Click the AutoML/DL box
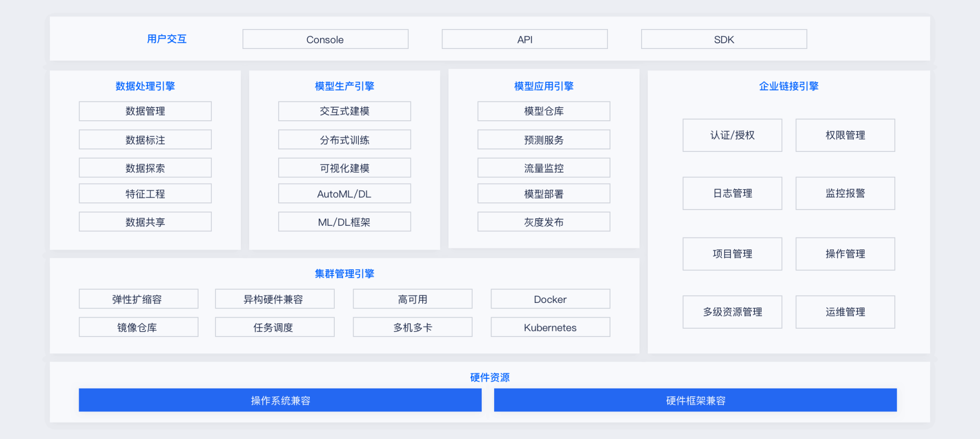 coord(344,194)
